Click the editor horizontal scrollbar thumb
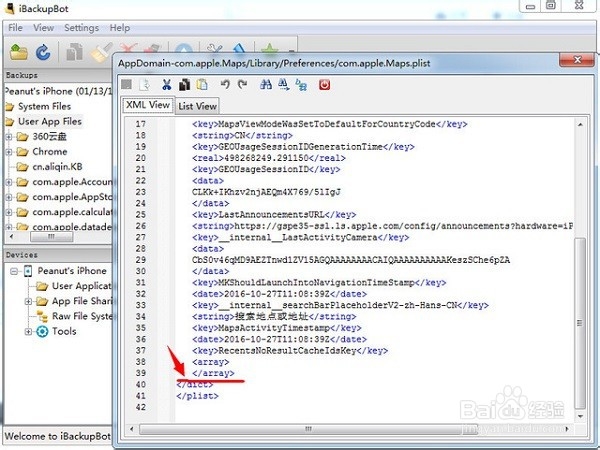This screenshot has width=600, height=450. (x=308, y=429)
